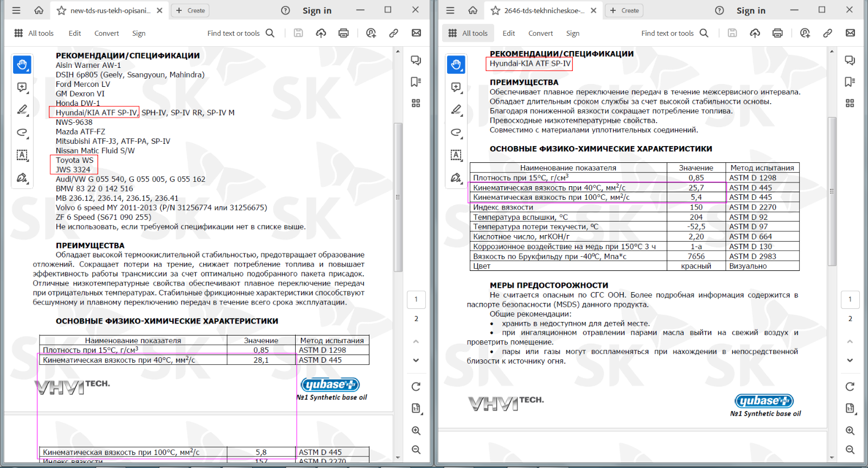Click Create button in right window

tap(624, 10)
